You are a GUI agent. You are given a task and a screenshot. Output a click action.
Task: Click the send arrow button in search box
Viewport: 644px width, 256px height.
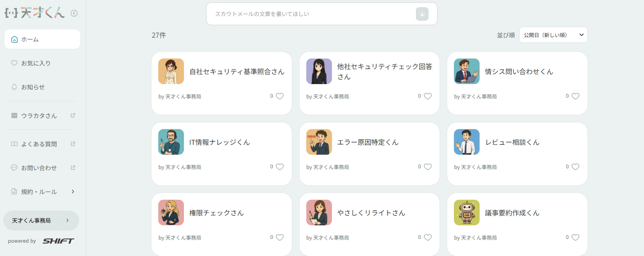coord(422,14)
